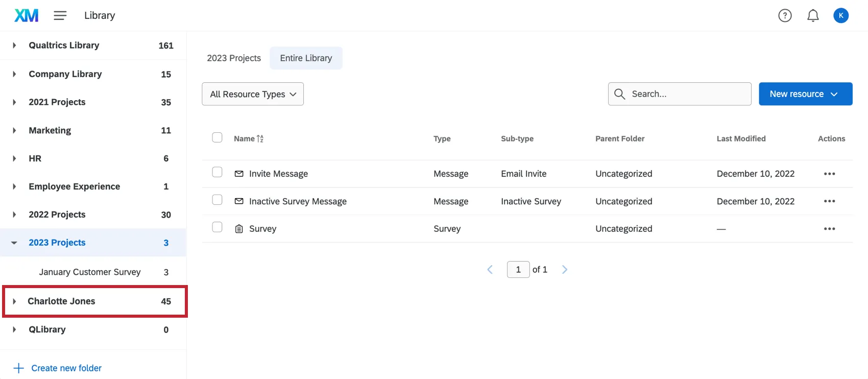Sort by Name column icon
This screenshot has width=868, height=379.
click(260, 138)
